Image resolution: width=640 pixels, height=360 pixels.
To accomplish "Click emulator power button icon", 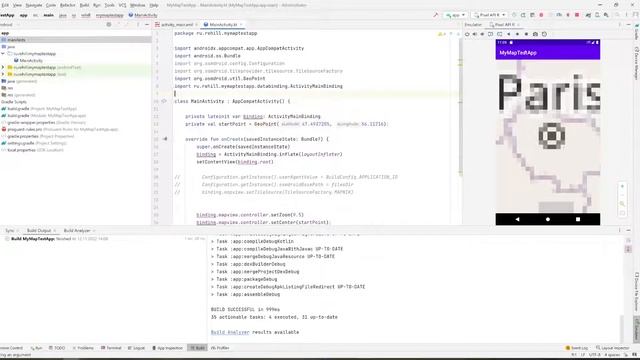I will [467, 34].
